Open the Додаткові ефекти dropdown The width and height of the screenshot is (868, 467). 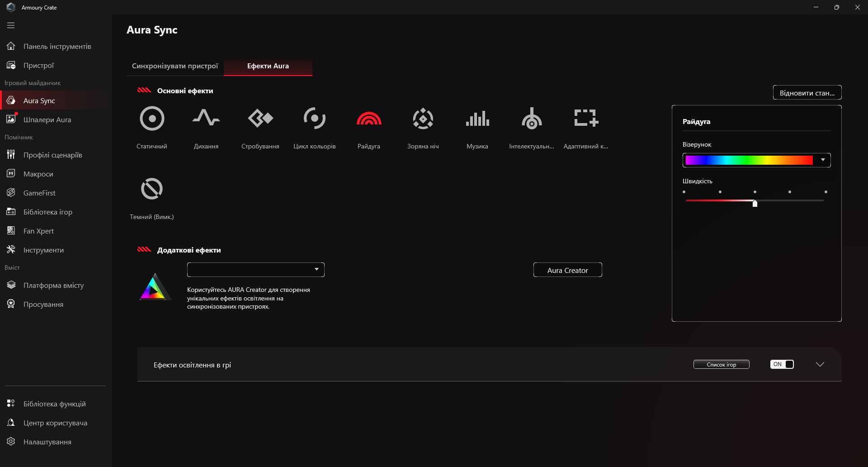(x=256, y=270)
